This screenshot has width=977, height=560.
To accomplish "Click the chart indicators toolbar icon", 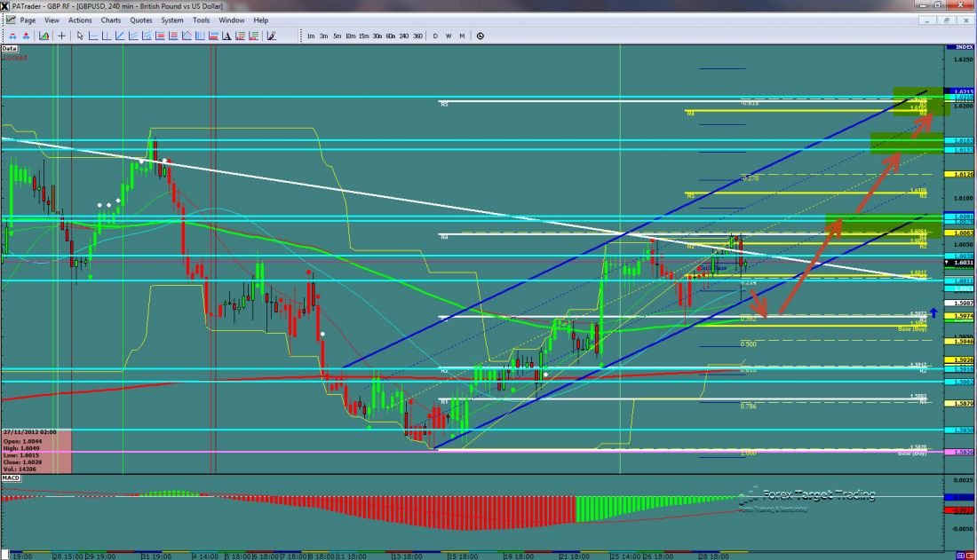I will point(42,35).
